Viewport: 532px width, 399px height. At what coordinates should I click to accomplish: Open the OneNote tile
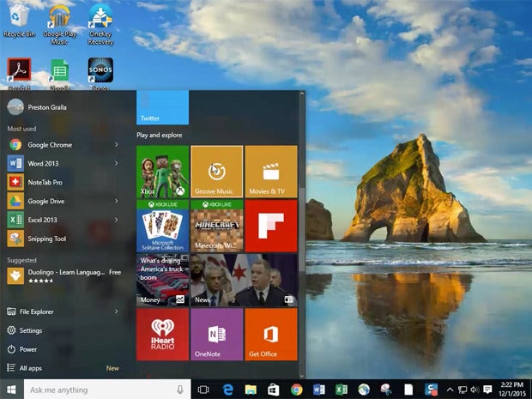[217, 335]
